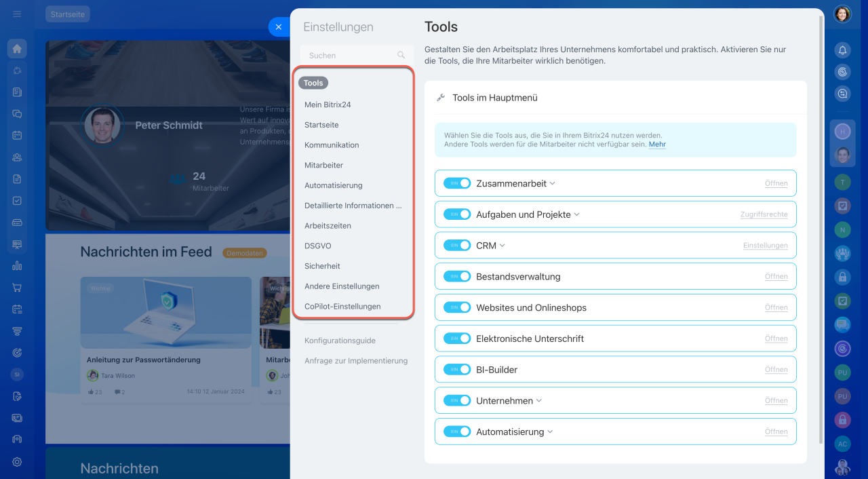Close the Einstellungen panel with the X button
The width and height of the screenshot is (868, 479).
pos(279,27)
